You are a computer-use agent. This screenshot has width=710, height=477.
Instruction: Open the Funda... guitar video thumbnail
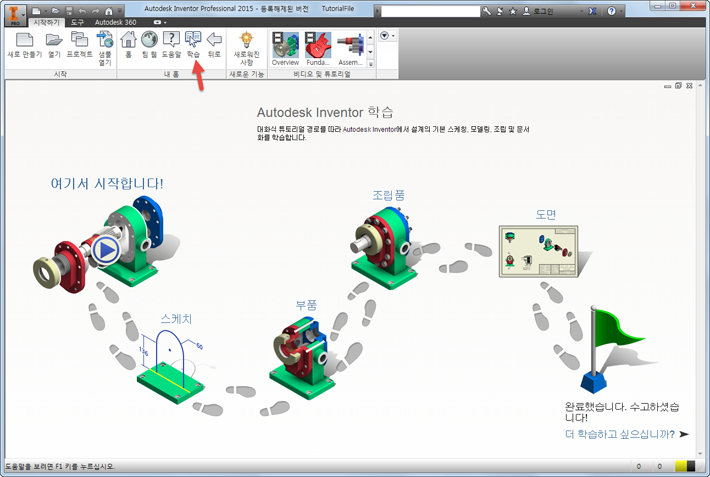coord(318,48)
